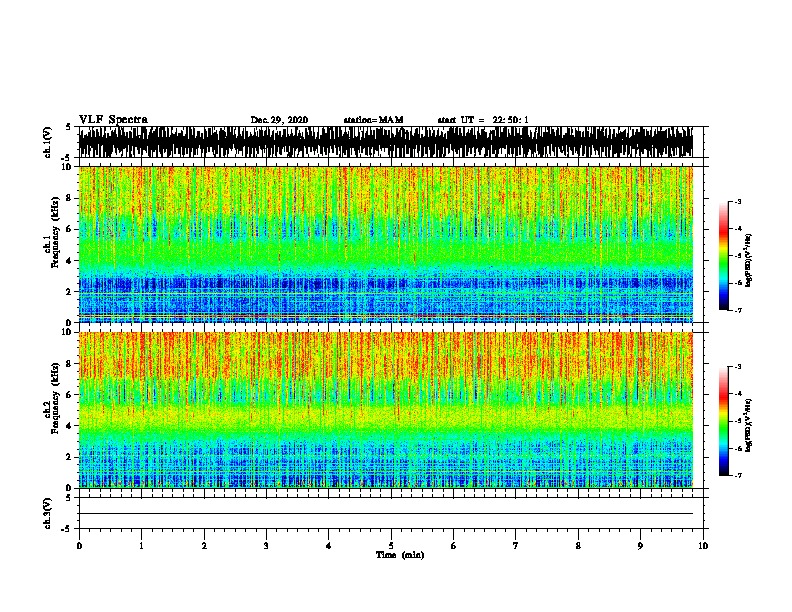This screenshot has width=792, height=612.
Task: Click the "10" kHz tick on ch.2 frequency axis
Action: point(68,332)
